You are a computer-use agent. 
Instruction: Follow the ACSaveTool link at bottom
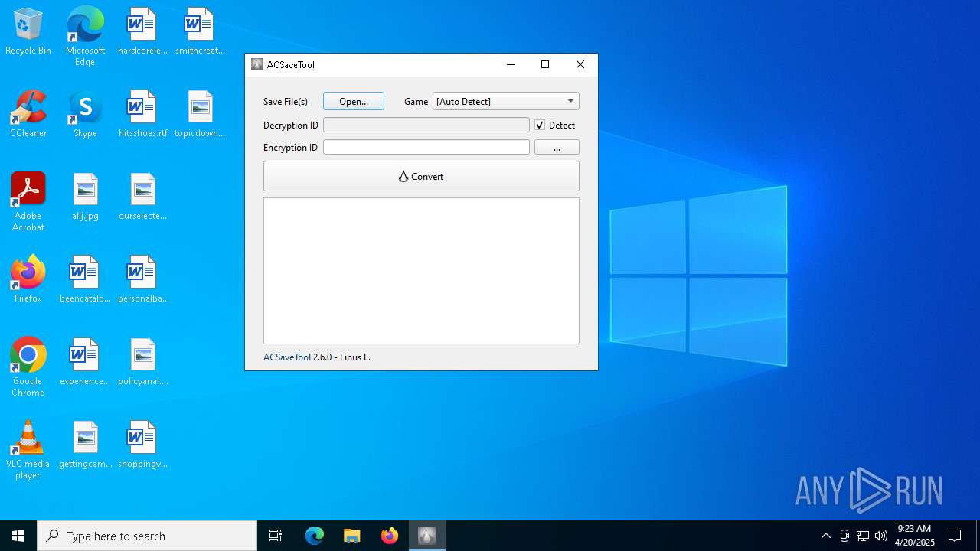287,357
